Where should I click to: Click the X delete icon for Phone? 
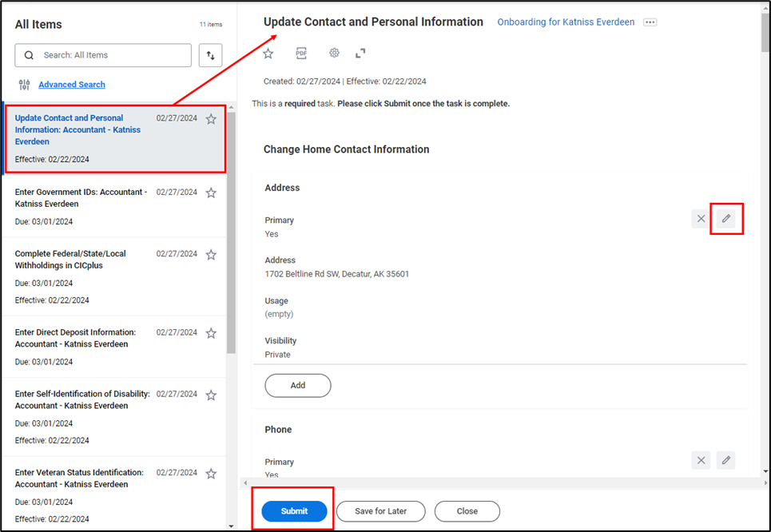pyautogui.click(x=701, y=460)
